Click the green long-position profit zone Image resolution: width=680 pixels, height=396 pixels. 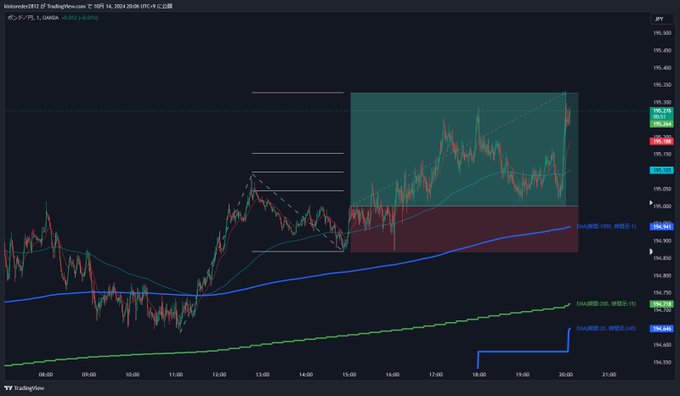click(464, 149)
